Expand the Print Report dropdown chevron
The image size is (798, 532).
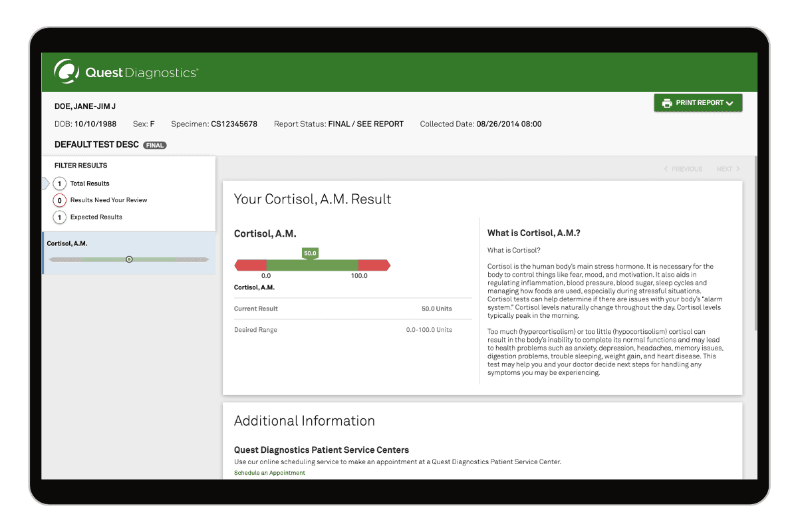[730, 103]
